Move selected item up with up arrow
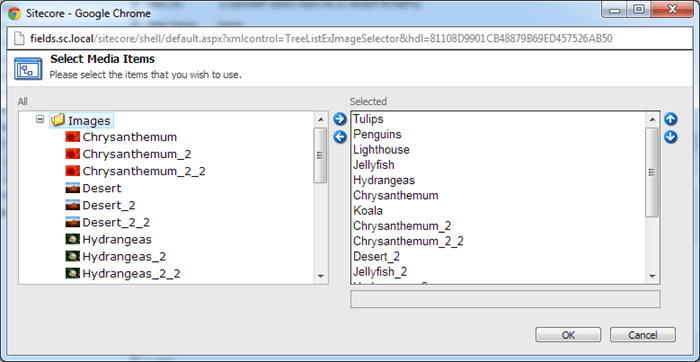Viewport: 700px width, 362px height. [x=670, y=119]
